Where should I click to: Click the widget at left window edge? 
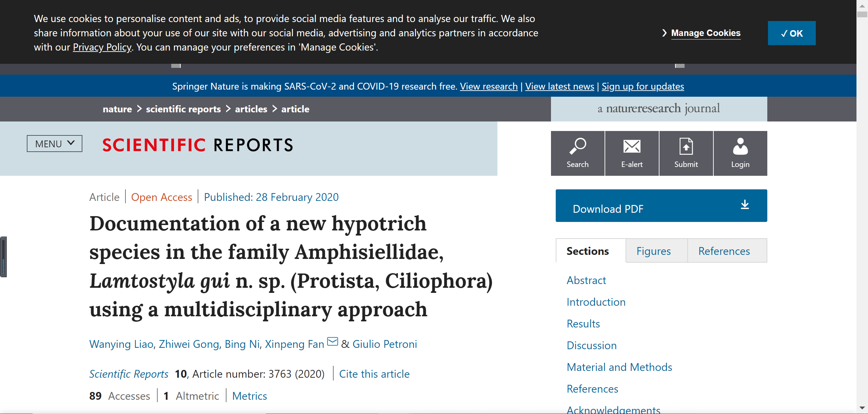click(3, 257)
